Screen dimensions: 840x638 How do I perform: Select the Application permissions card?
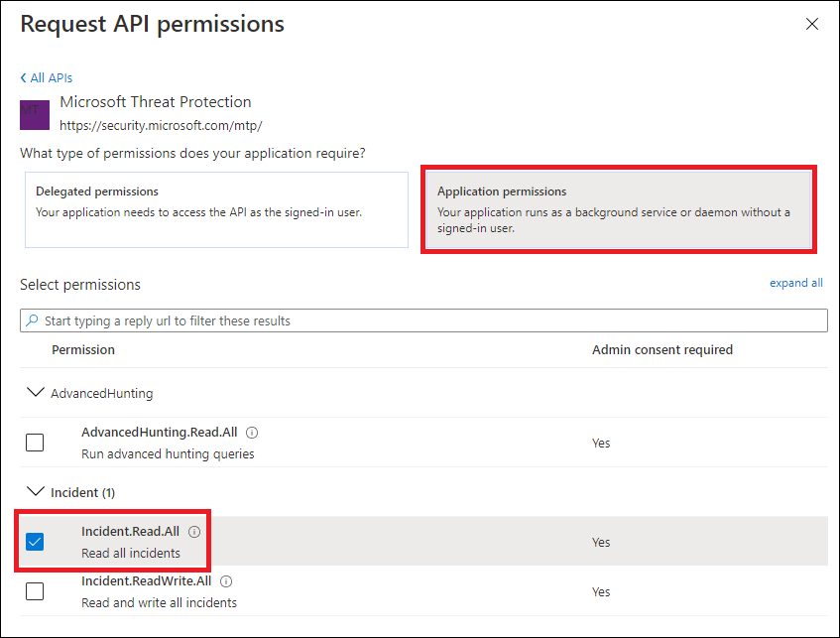(619, 209)
